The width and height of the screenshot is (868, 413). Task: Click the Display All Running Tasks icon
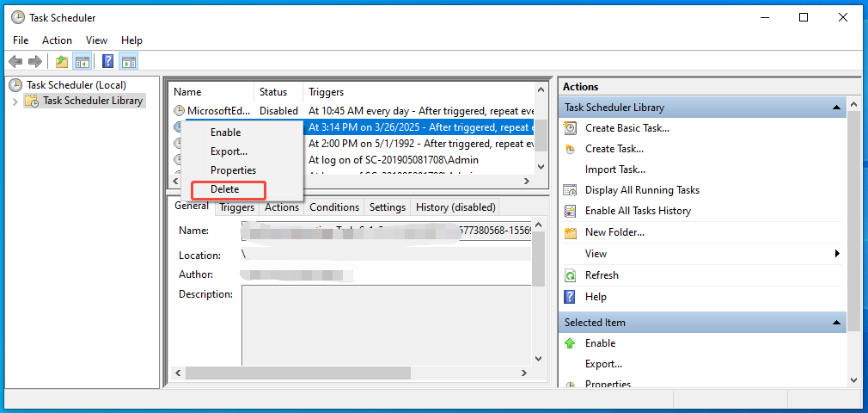click(570, 190)
